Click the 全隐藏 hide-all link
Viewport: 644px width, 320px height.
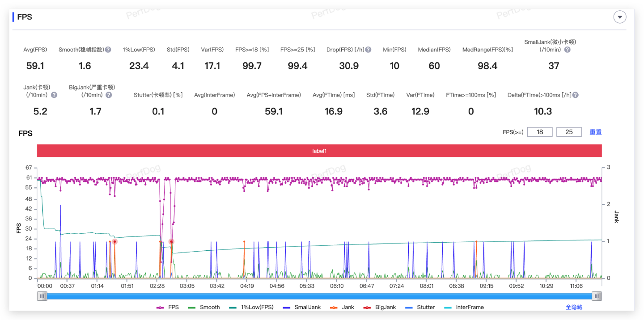574,307
